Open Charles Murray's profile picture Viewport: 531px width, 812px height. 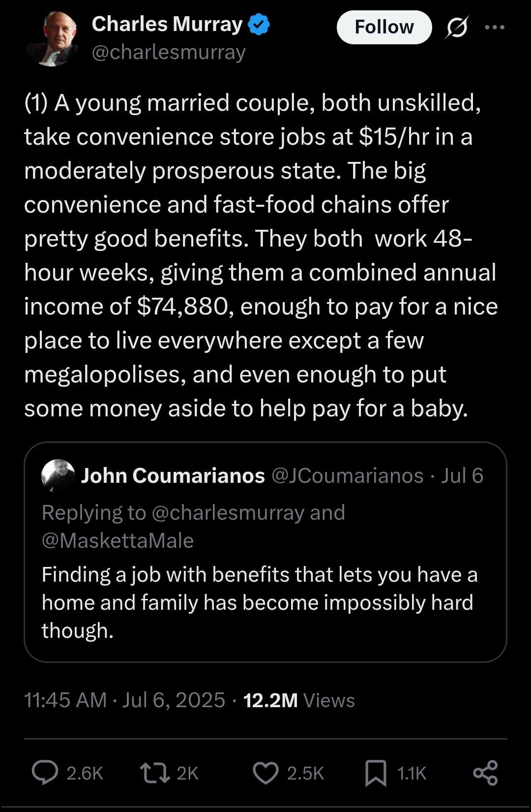point(52,38)
